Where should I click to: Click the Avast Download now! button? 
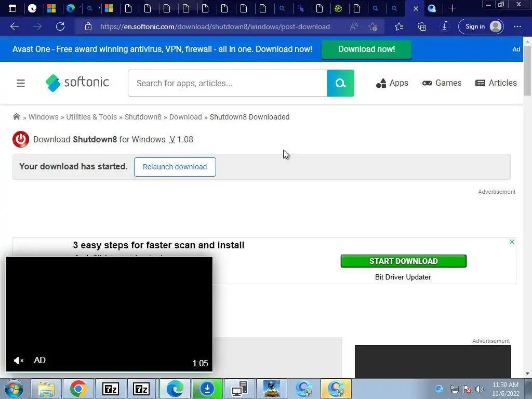[366, 49]
